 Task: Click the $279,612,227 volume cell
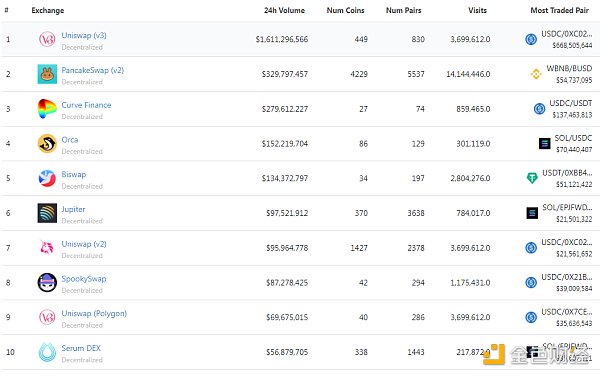tap(285, 109)
